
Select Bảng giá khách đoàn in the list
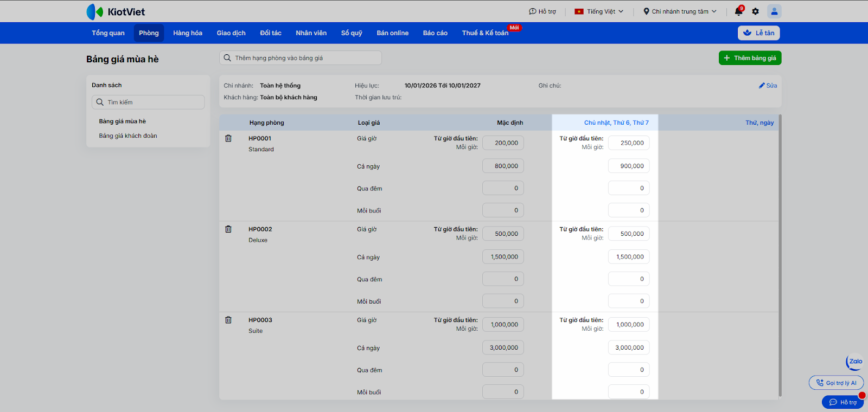click(x=128, y=136)
